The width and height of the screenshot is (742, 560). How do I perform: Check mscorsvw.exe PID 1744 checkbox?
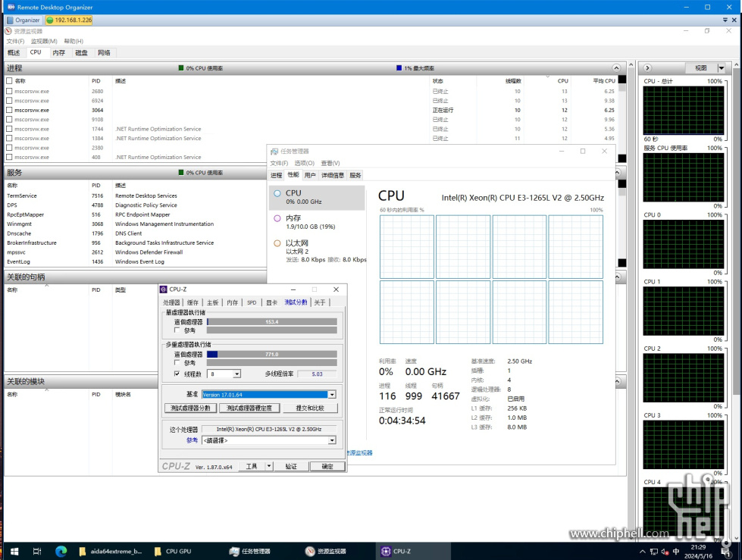pyautogui.click(x=9, y=129)
